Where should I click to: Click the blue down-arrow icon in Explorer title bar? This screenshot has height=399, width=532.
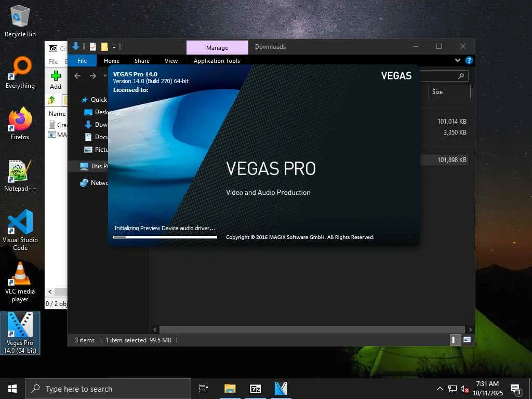[76, 46]
